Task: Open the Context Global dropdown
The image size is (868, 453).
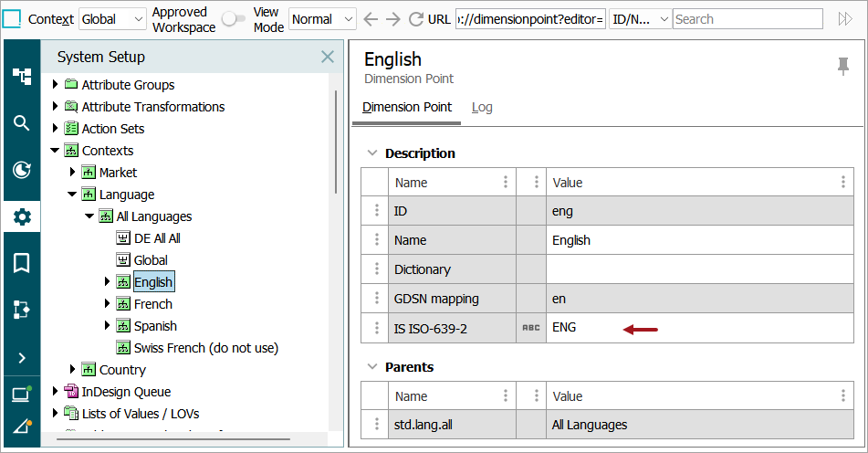Action: point(112,19)
